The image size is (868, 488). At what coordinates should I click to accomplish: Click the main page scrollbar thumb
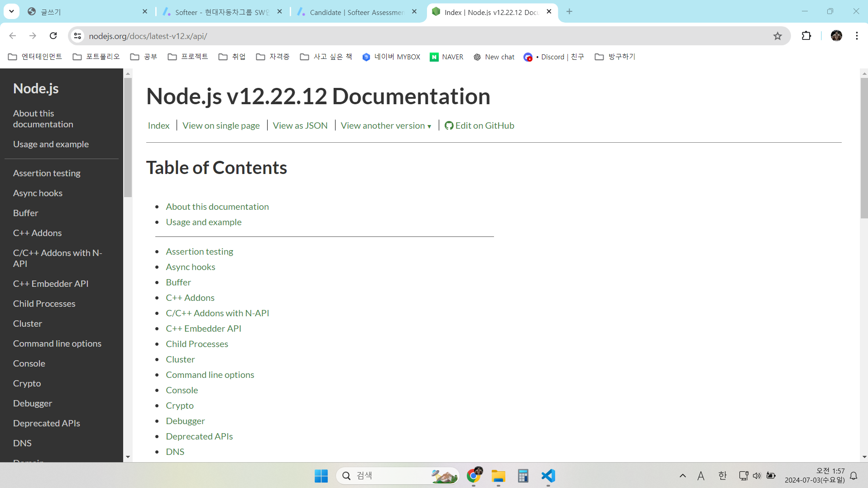864,148
